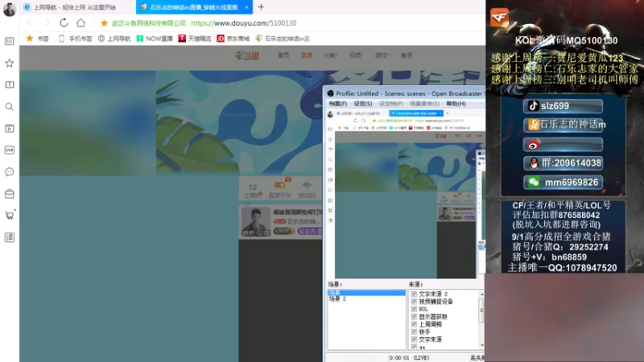This screenshot has height=362, width=644.
Task: Open the 上网导航 bookmark
Action: [114, 39]
